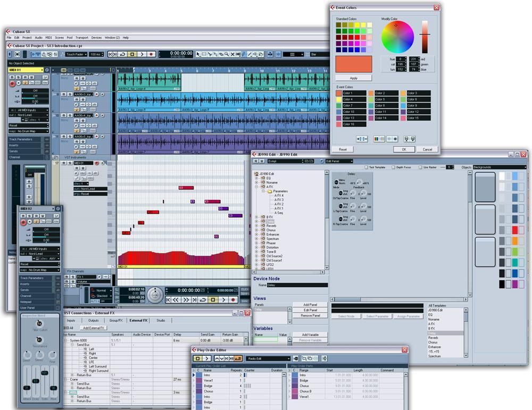This screenshot has width=532, height=410.
Task: Open the Radio Edit dropdown in Play Order Editor
Action: 268,358
